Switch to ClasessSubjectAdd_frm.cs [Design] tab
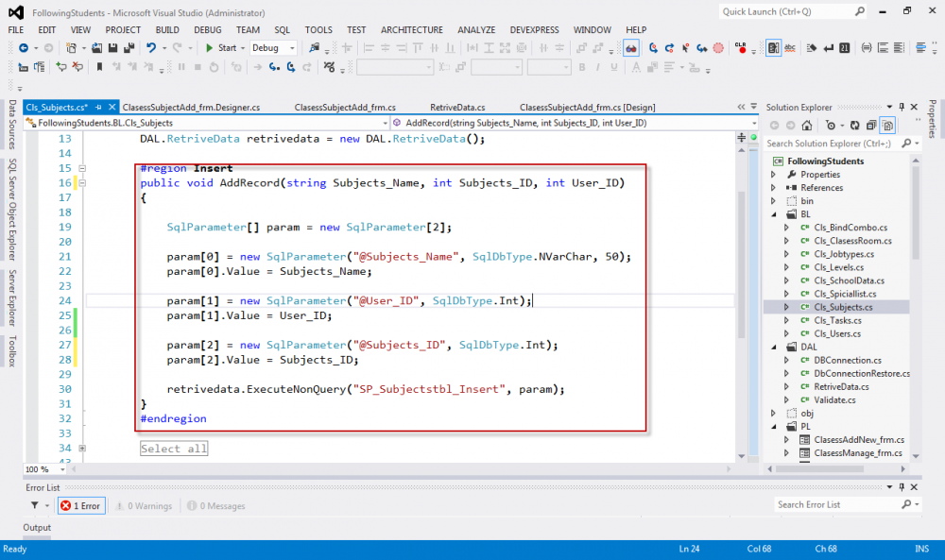The image size is (945, 560). tap(588, 107)
